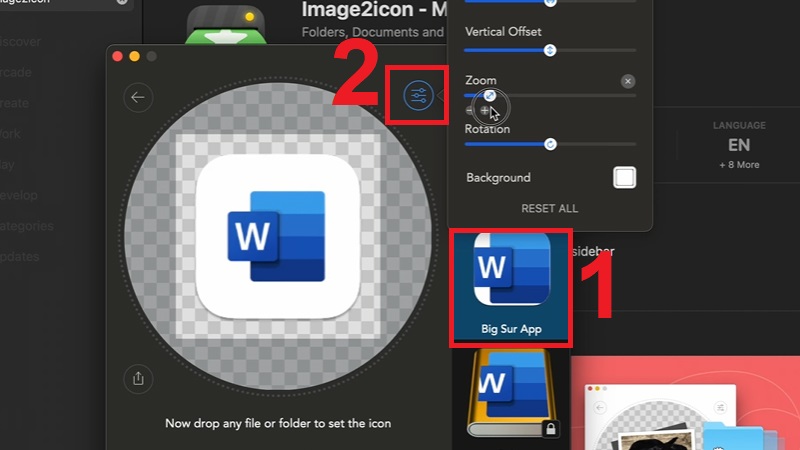Clear the App Store search field
This screenshot has height=450, width=800.
[122, 2]
